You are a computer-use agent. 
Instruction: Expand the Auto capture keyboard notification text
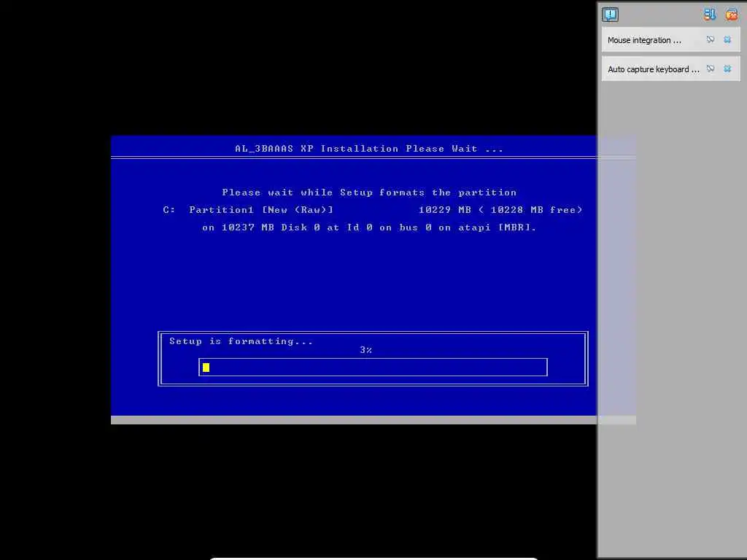click(654, 69)
